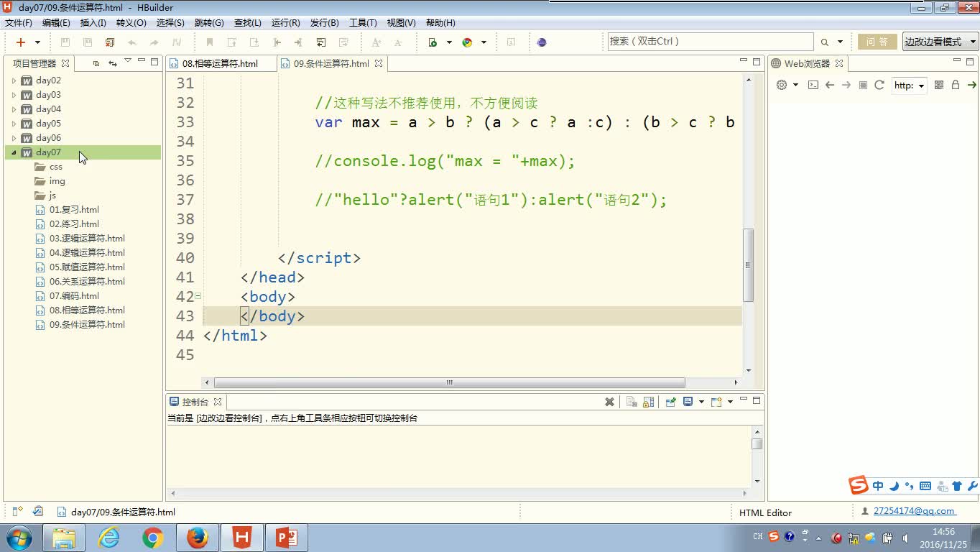The width and height of the screenshot is (980, 552).
Task: Toggle Sogou punctuation mode icon
Action: [909, 486]
